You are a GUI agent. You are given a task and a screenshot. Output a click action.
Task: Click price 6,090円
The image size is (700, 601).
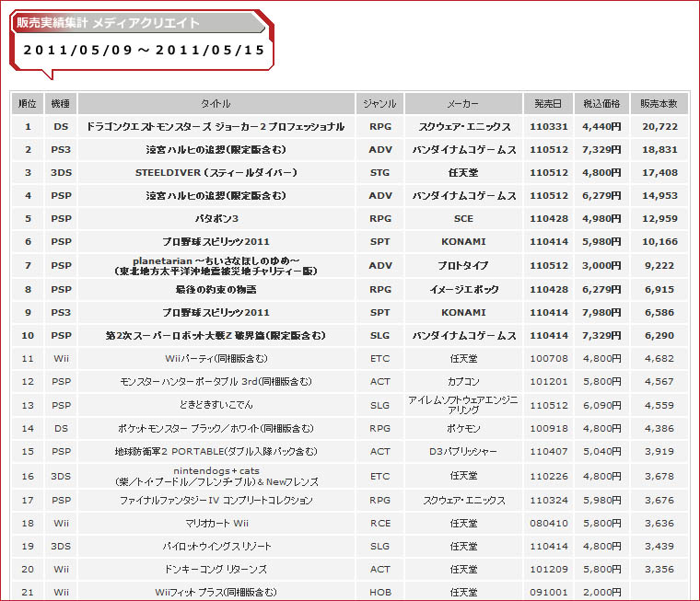(x=601, y=405)
